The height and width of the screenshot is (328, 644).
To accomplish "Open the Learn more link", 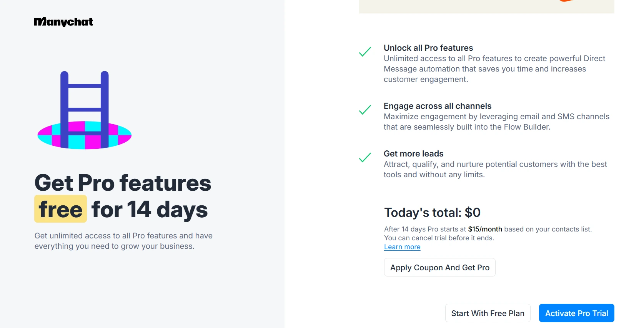I will click(402, 247).
